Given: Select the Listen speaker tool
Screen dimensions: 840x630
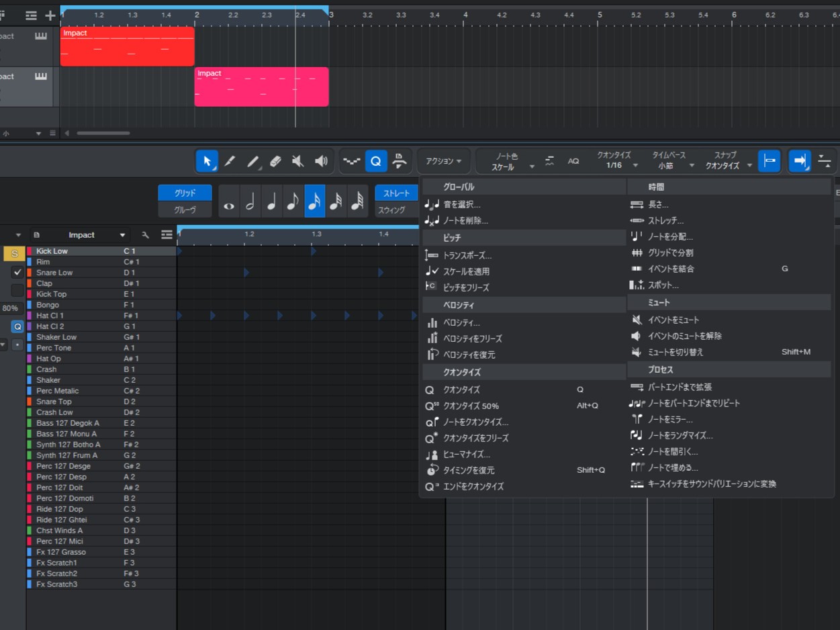Looking at the screenshot, I should coord(322,161).
